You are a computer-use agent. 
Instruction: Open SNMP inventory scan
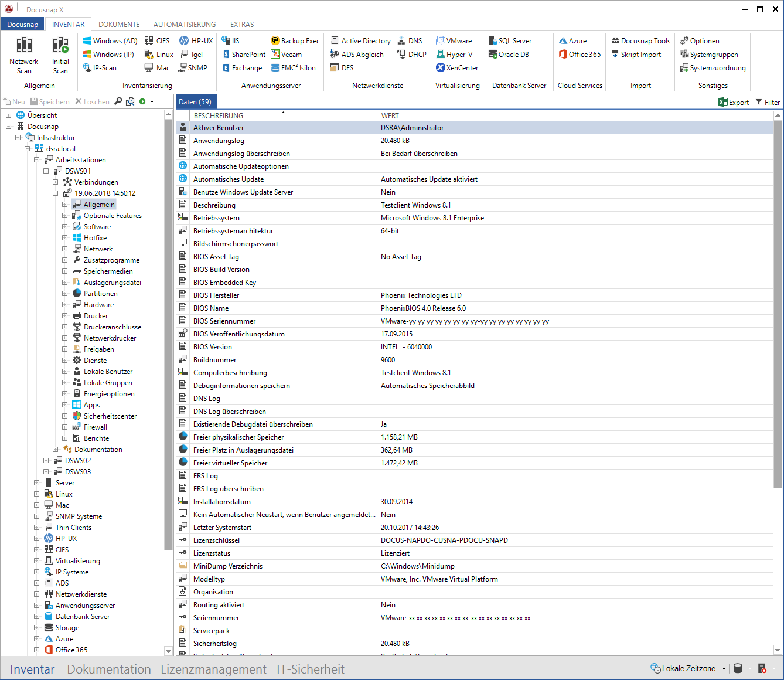coord(193,67)
